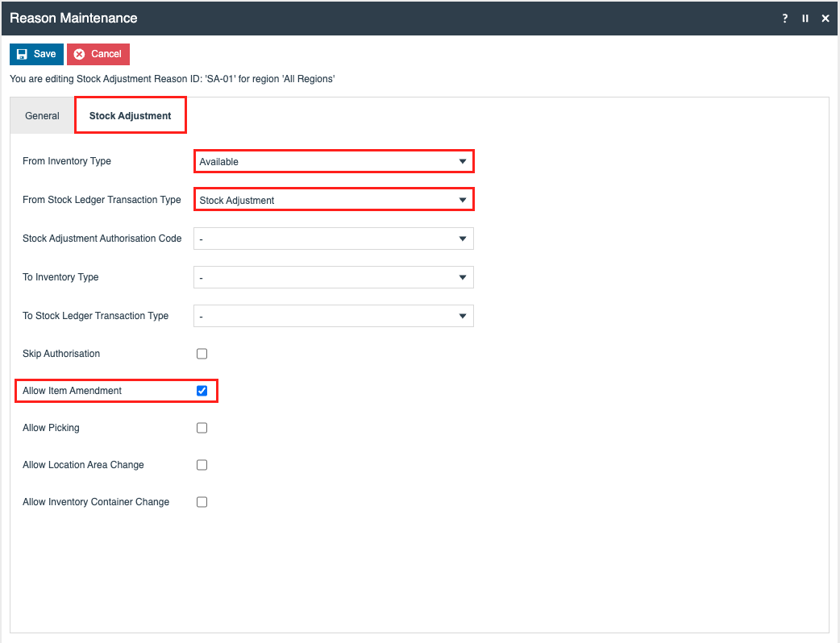Close the Reason Maintenance dialog
The width and height of the screenshot is (840, 643).
(825, 19)
